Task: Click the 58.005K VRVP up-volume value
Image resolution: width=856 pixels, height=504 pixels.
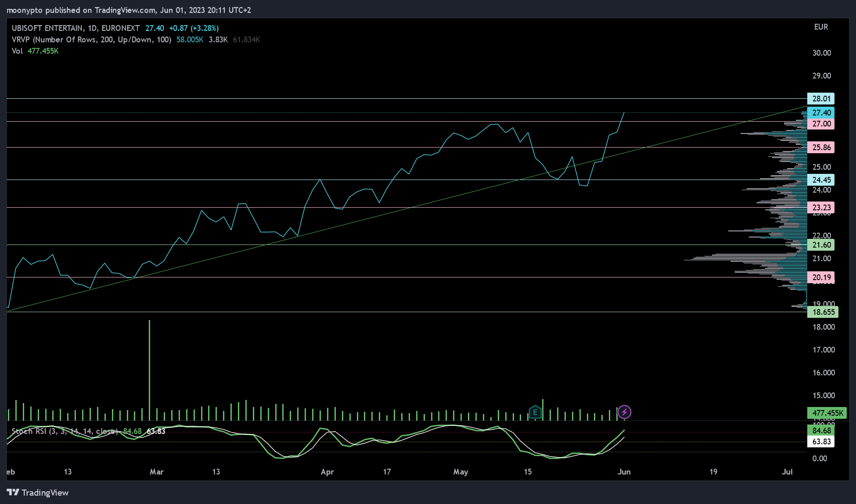Action: click(x=190, y=40)
